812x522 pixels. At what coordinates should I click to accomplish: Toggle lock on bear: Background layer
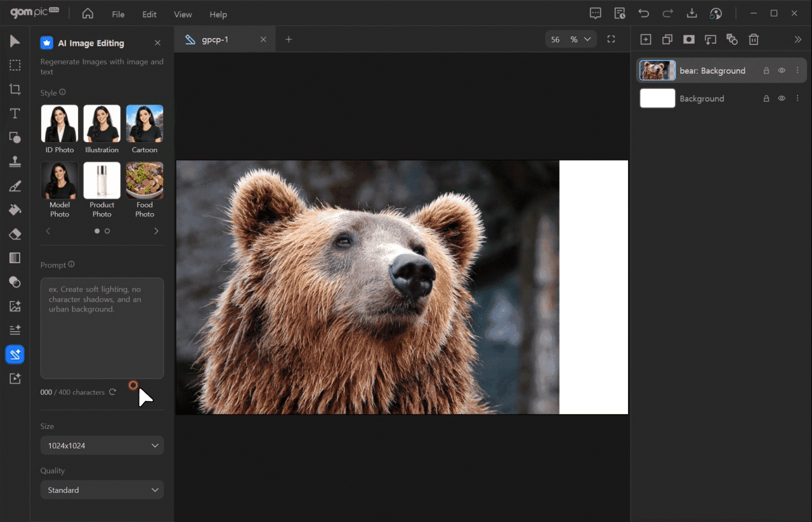click(766, 70)
